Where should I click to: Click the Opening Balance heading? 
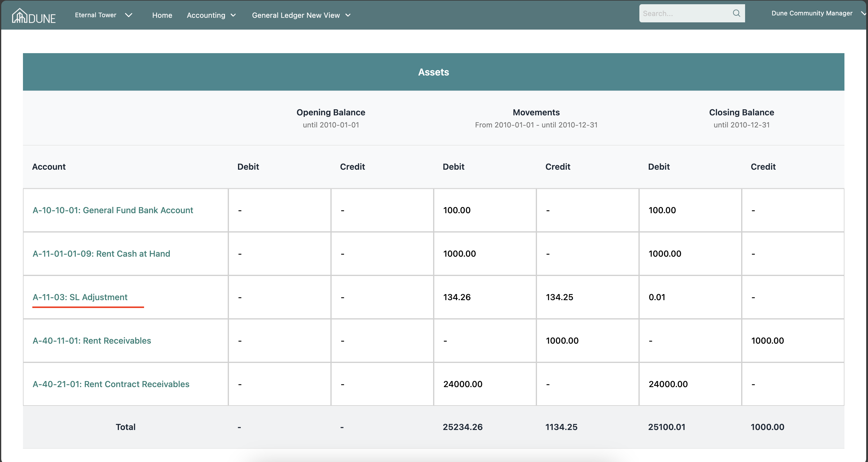tap(330, 113)
